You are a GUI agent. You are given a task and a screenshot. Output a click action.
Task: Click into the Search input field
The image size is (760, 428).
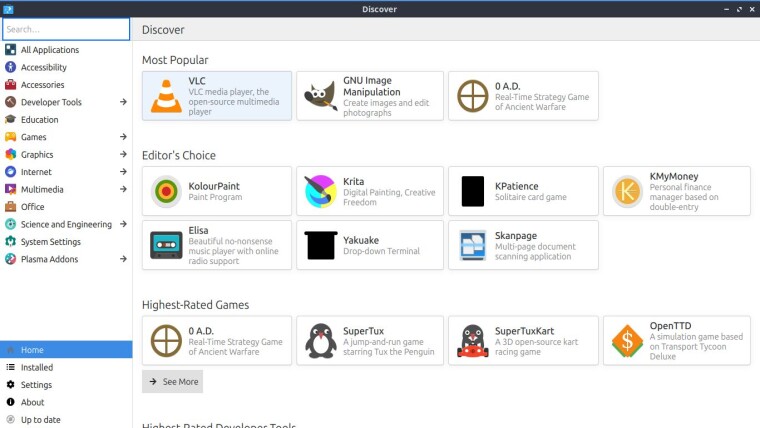click(x=66, y=29)
